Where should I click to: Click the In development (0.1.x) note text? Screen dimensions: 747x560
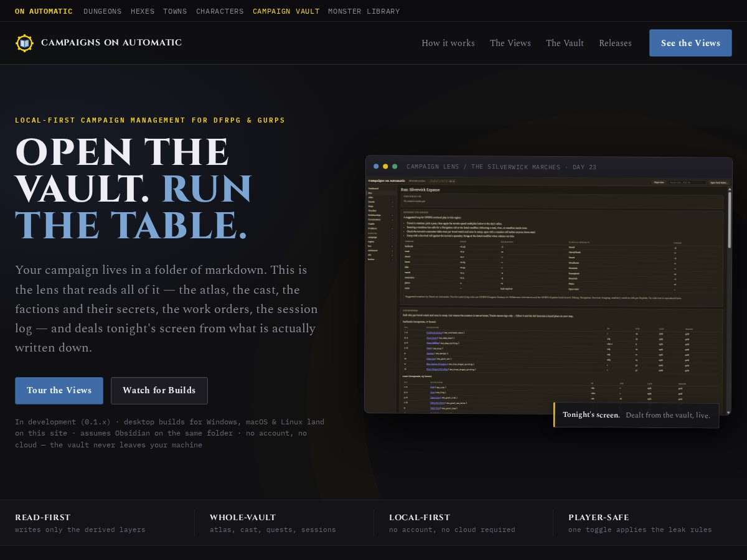pos(170,434)
